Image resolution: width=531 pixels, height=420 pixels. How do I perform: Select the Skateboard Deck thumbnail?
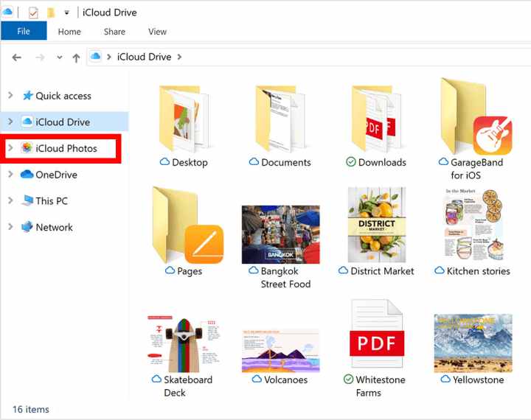tap(184, 344)
